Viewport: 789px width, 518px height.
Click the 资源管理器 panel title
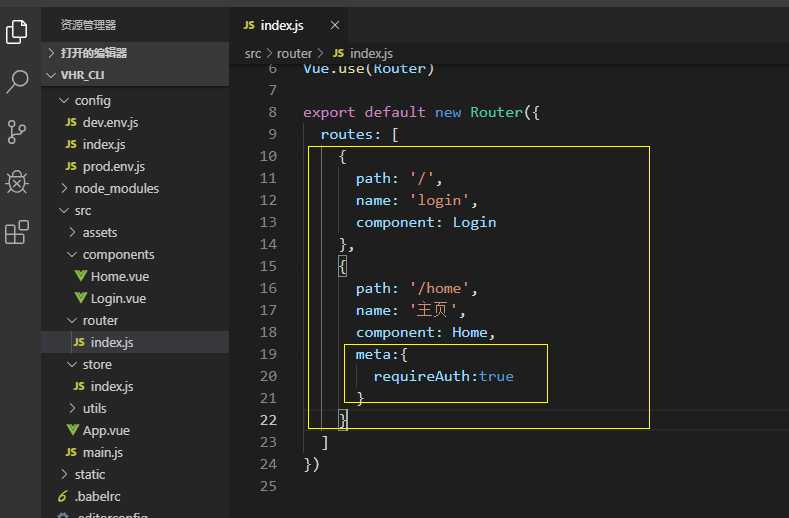(89, 25)
